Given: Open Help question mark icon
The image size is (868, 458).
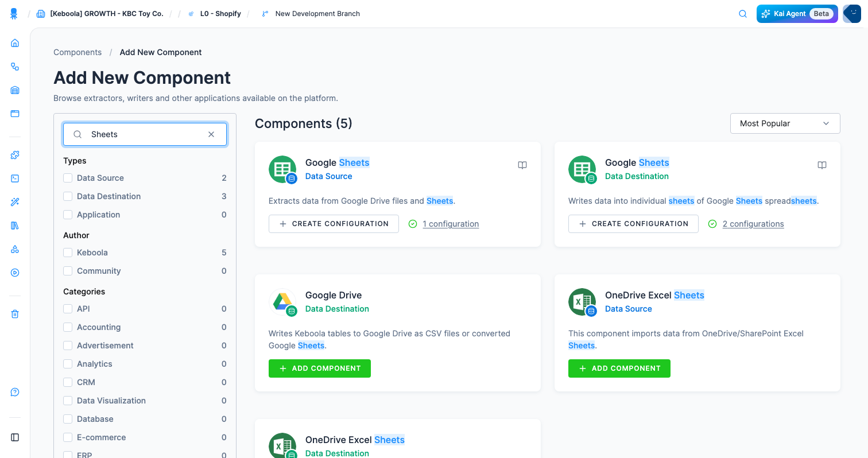Looking at the screenshot, I should [x=15, y=393].
